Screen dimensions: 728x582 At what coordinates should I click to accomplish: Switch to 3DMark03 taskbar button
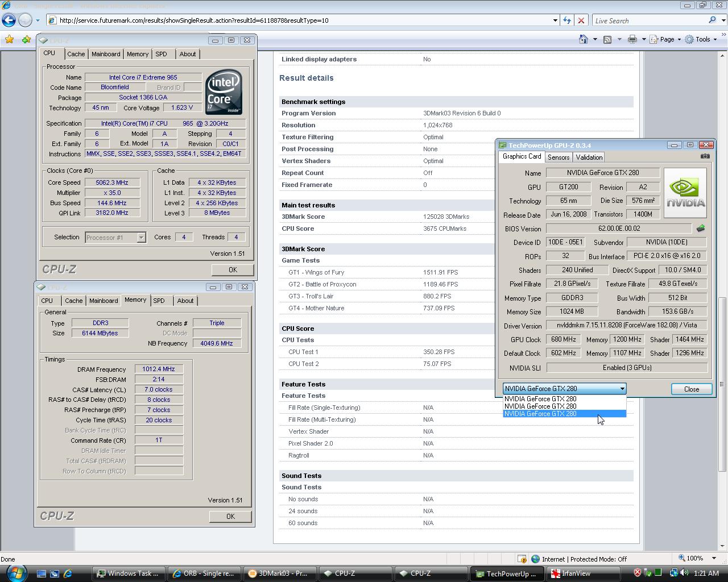(279, 573)
